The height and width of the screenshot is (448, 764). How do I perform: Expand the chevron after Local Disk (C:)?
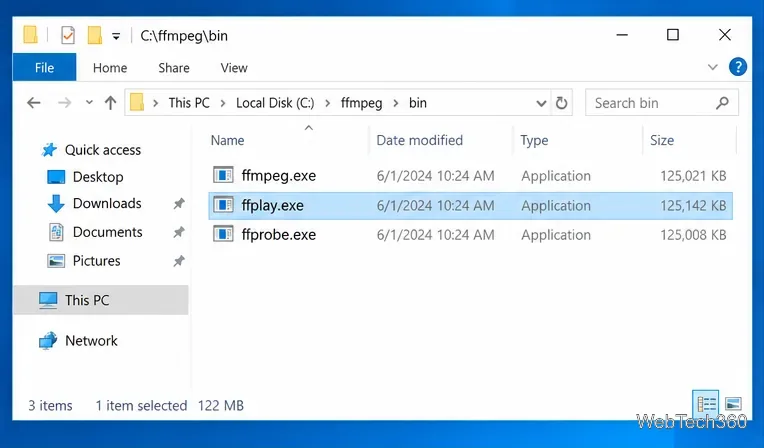[327, 103]
